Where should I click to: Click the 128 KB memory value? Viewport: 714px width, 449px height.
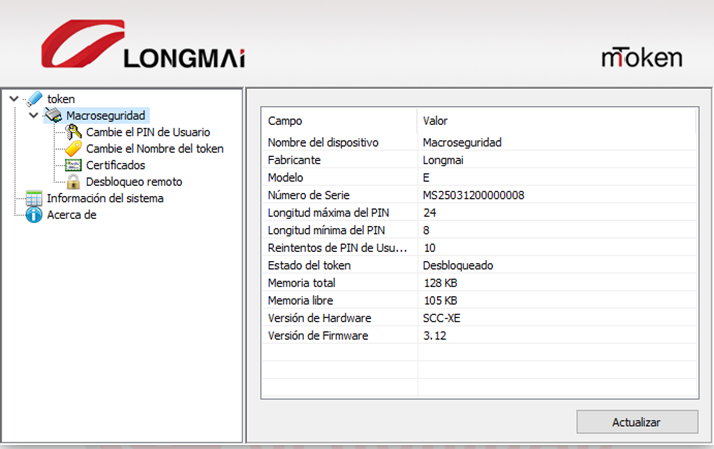point(440,283)
